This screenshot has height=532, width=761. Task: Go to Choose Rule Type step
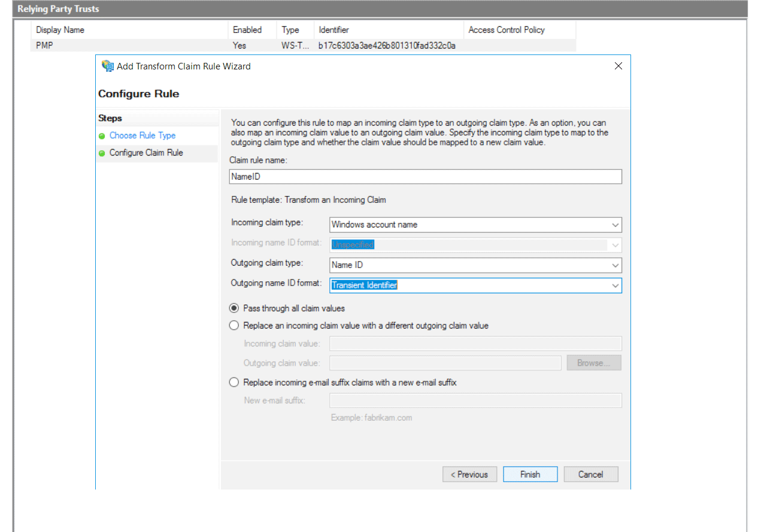pyautogui.click(x=142, y=135)
